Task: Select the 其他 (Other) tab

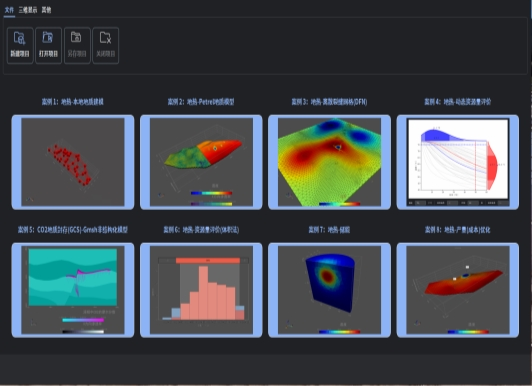Action: click(46, 10)
